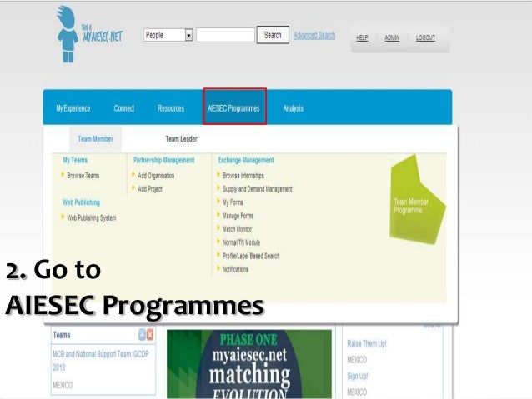Open Supply and Demand Management
Image resolution: width=532 pixels, height=399 pixels.
coord(257,189)
